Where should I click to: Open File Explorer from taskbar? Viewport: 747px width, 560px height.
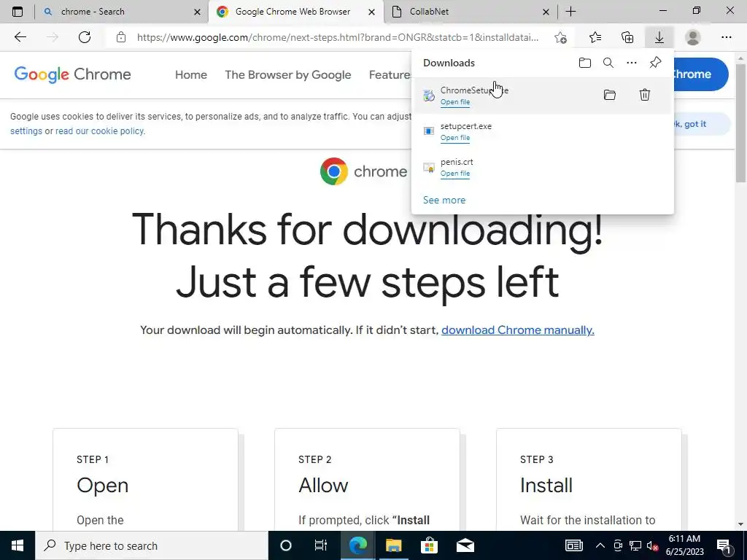[393, 545]
